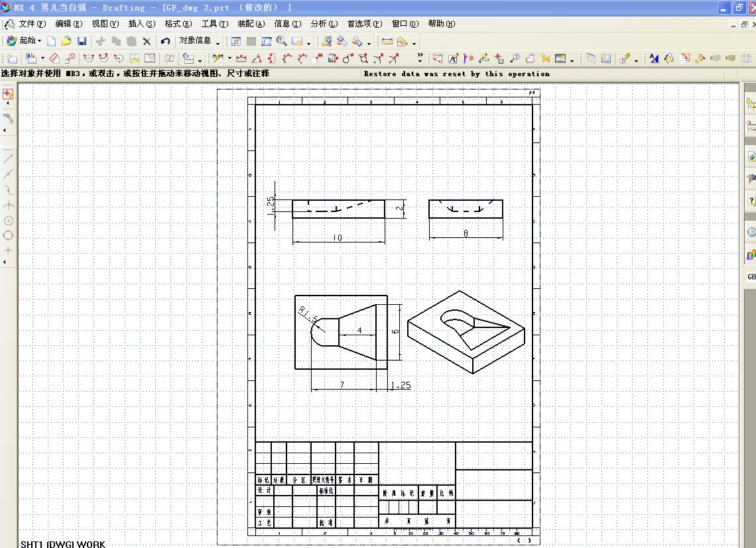This screenshot has width=756, height=548.
Task: Open the 帮助(H) menu
Action: [441, 24]
